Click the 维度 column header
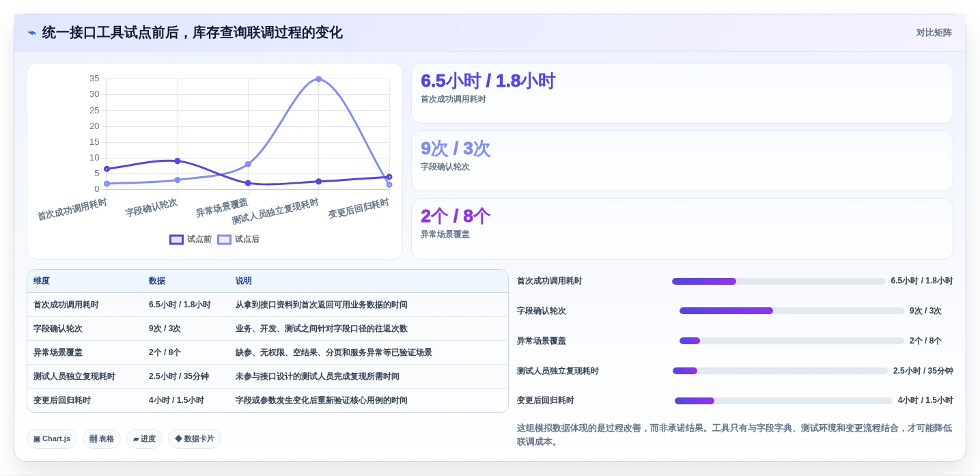This screenshot has width=980, height=476. 42,281
